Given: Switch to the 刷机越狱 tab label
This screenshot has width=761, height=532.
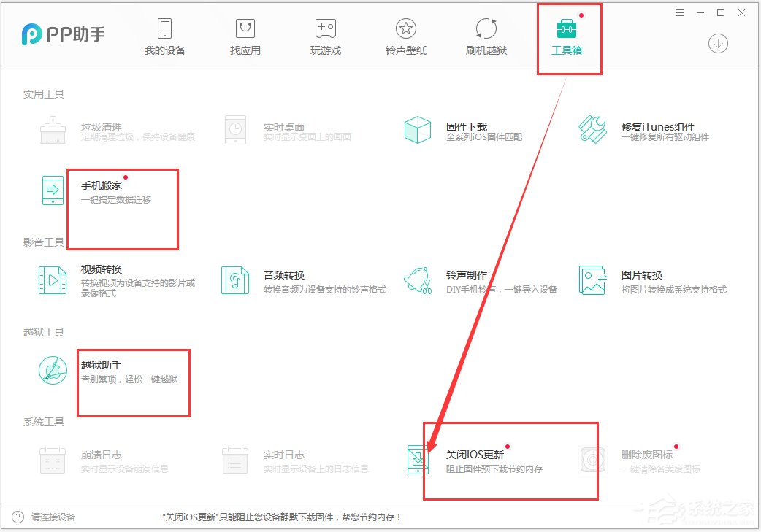Looking at the screenshot, I should pyautogui.click(x=486, y=50).
